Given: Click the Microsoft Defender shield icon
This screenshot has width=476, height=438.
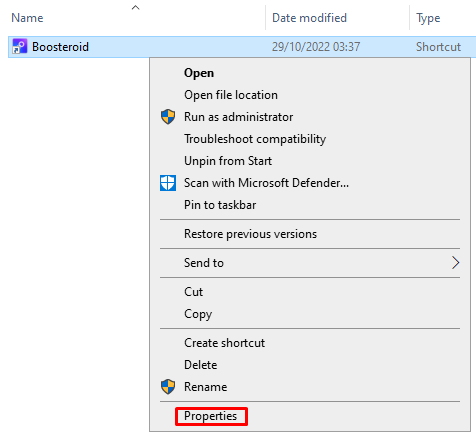Looking at the screenshot, I should point(168,183).
